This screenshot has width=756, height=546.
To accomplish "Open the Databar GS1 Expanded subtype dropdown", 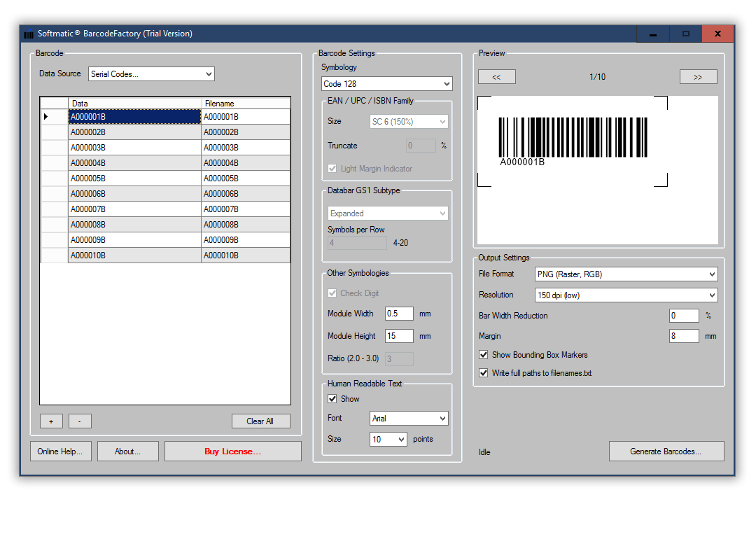I will [x=388, y=213].
